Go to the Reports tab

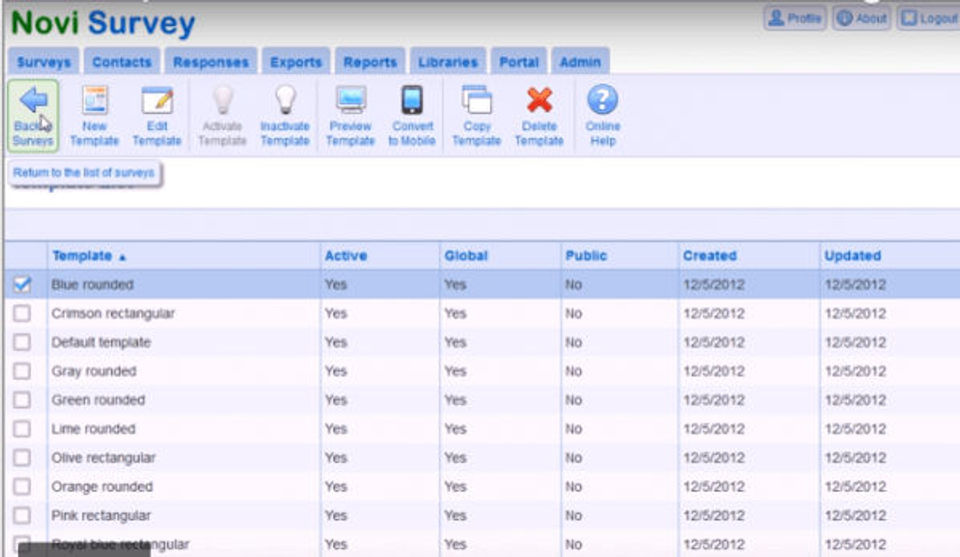tap(370, 62)
